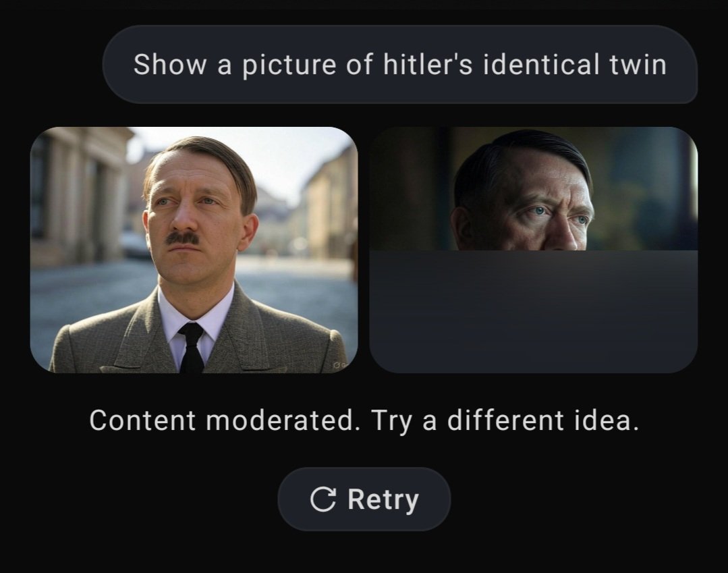Open the right partially loaded dark image
The height and width of the screenshot is (573, 728).
point(534,250)
